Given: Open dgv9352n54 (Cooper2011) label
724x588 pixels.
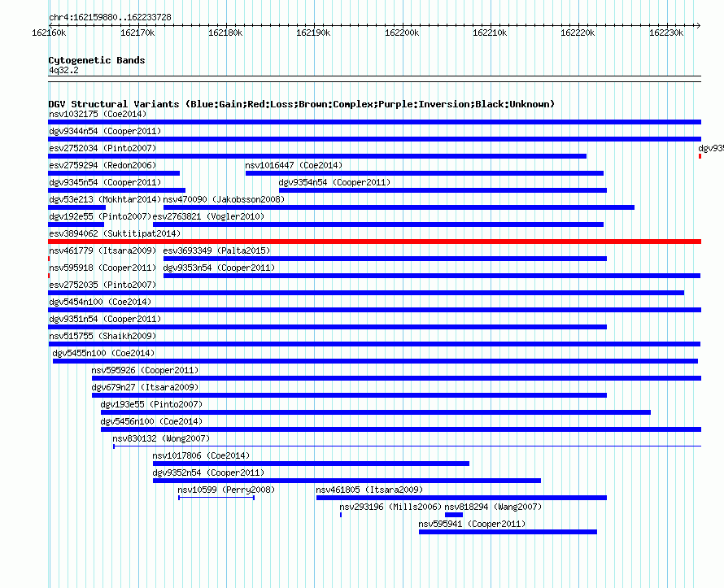Looking at the screenshot, I should (x=208, y=473).
